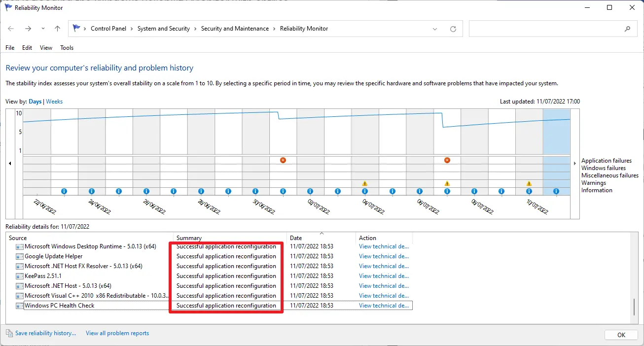Select the information icon for 02/07/2022
644x346 pixels.
(x=310, y=191)
